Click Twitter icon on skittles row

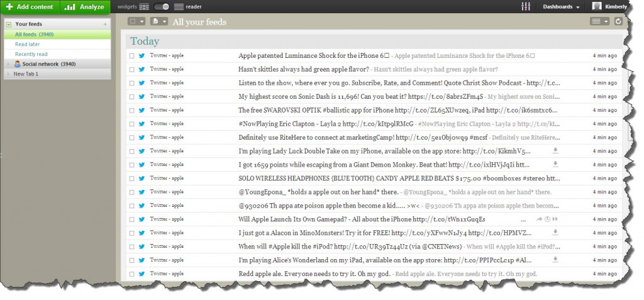[142, 69]
